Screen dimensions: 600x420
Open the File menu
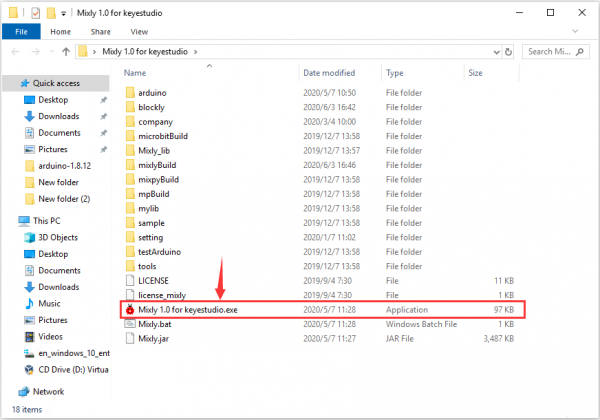pos(22,31)
